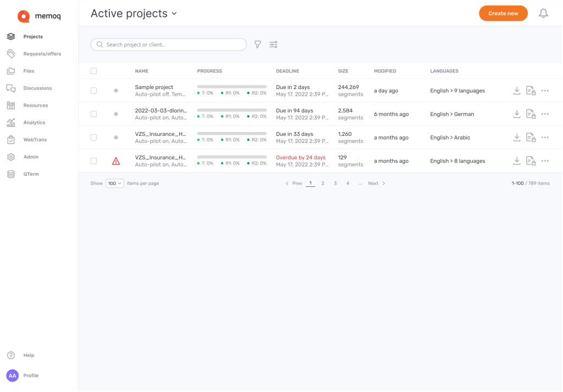Jump to page 4
Screen dimensions: 563x392
(347, 184)
